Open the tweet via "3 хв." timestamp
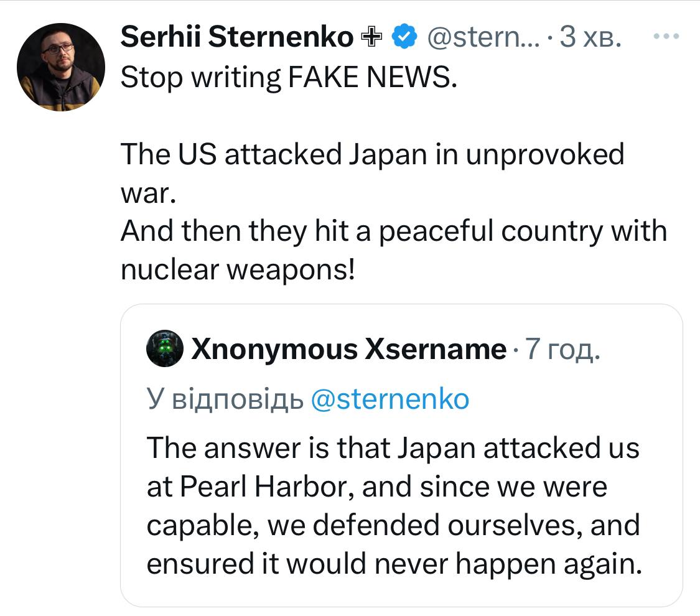 pos(590,39)
